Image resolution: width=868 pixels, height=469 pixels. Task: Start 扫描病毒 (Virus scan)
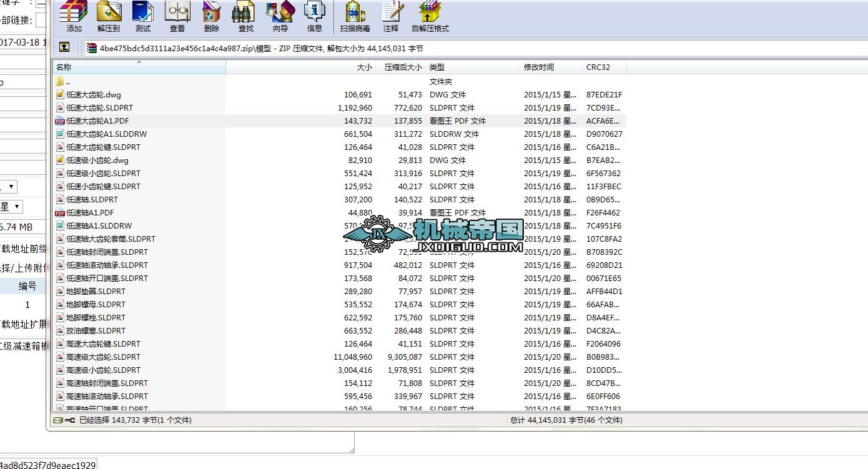pyautogui.click(x=355, y=16)
